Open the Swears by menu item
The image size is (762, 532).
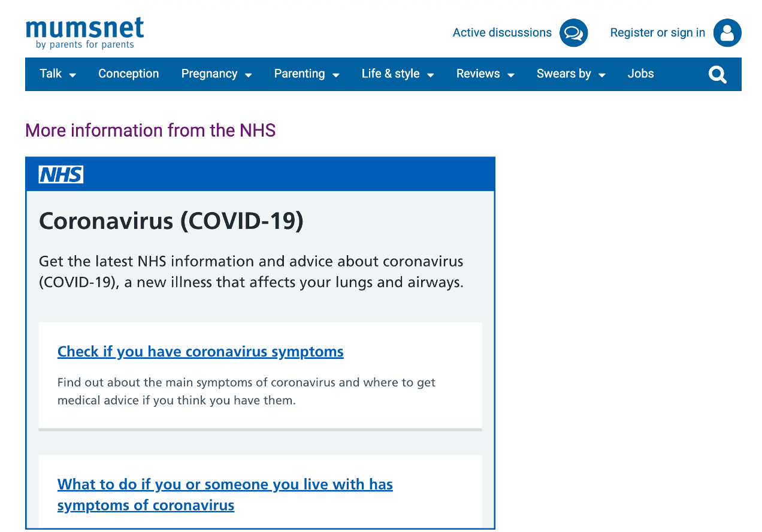pos(564,74)
